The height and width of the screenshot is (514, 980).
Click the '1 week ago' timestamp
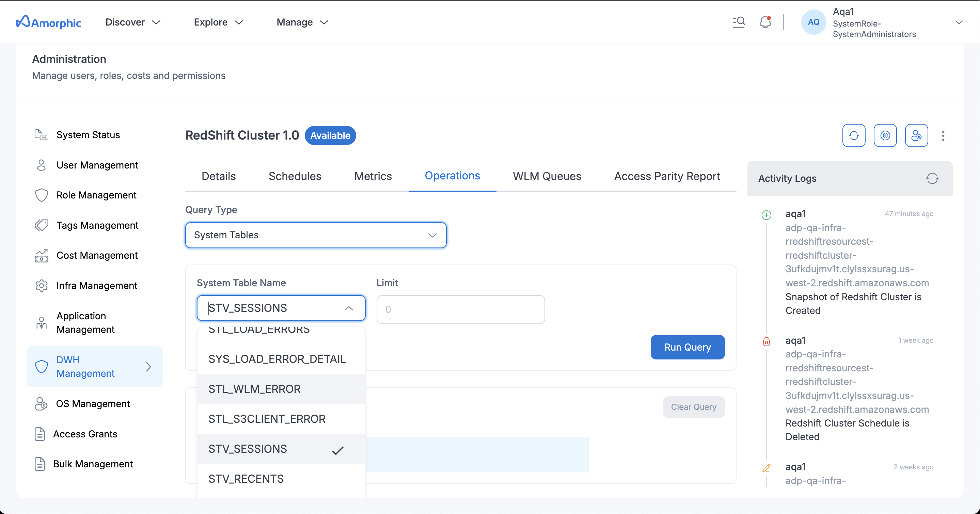916,340
